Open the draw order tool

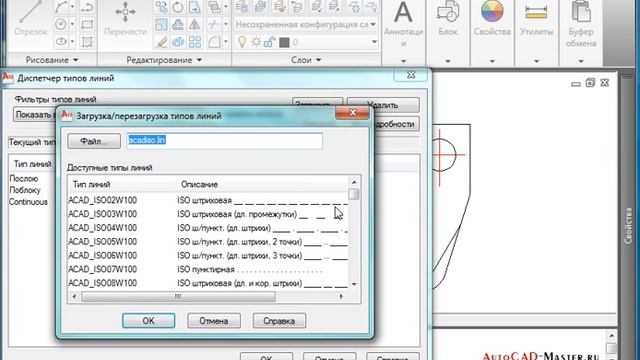point(213,7)
